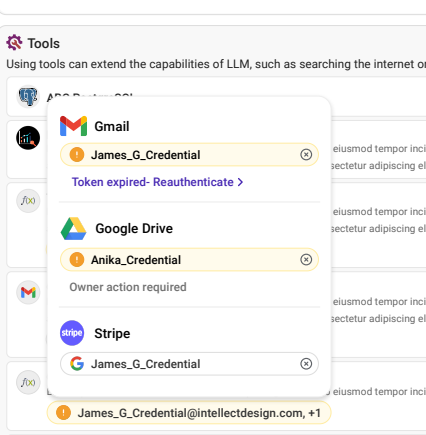
Task: Remove James_G_Credential from Gmail
Action: (x=306, y=154)
